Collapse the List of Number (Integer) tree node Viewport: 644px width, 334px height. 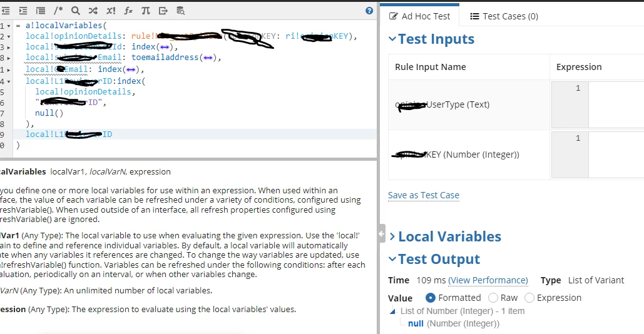[x=392, y=311]
